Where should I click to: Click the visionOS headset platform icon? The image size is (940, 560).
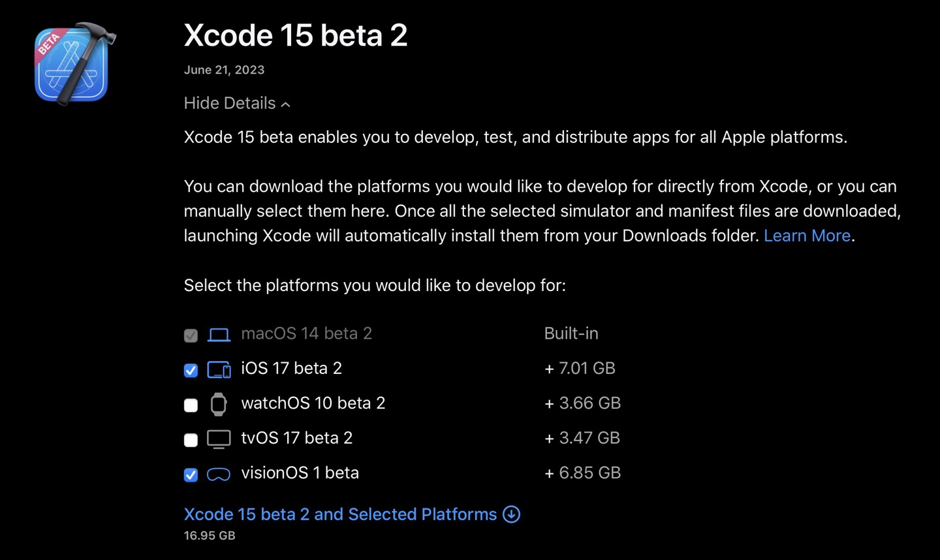pos(219,474)
